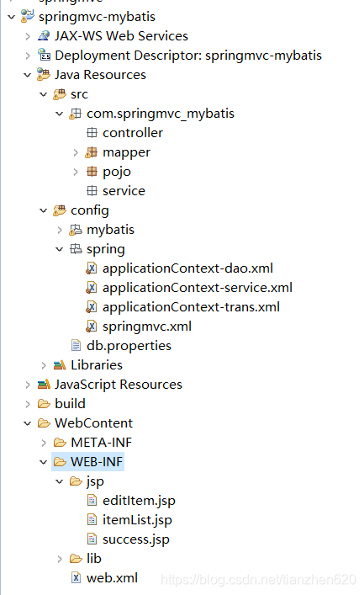Expand the mybatis package node
The height and width of the screenshot is (595, 364).
[60, 230]
